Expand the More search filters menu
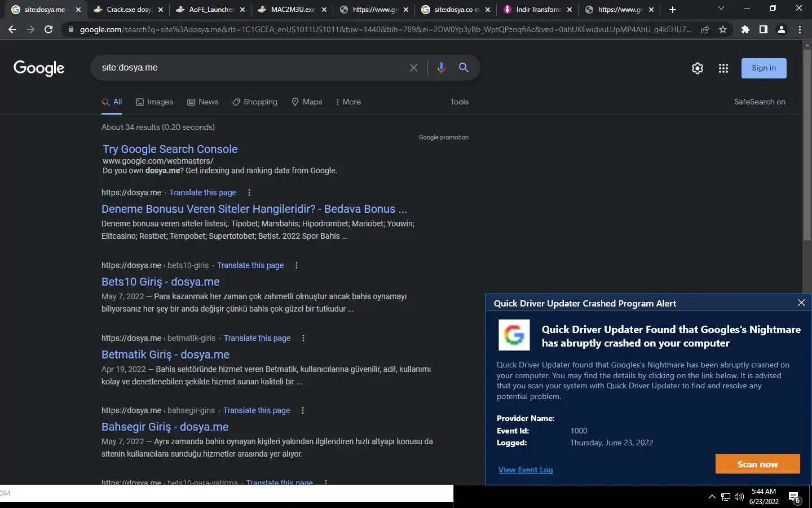Image resolution: width=812 pixels, height=508 pixels. point(348,102)
